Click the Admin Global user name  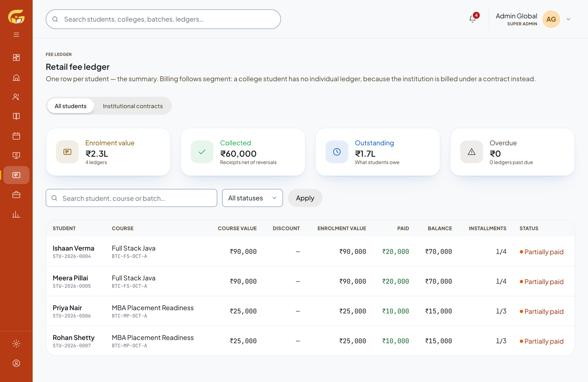(x=516, y=16)
